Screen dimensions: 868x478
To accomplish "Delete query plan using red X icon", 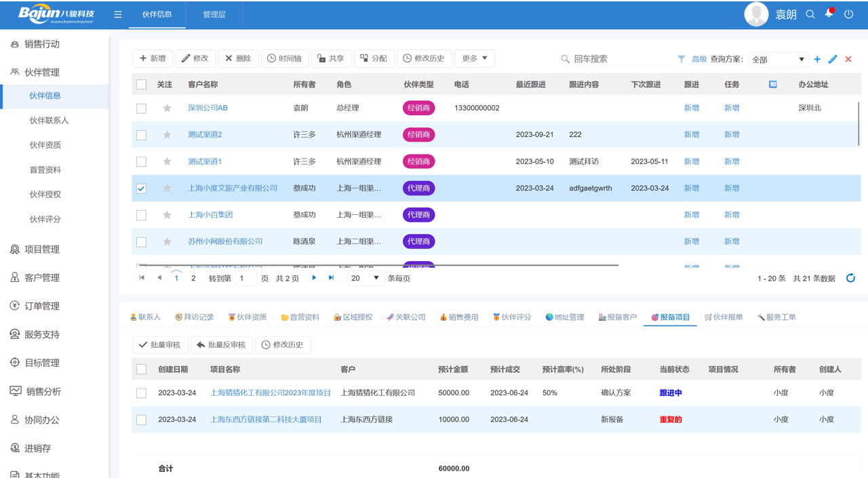I will (848, 60).
